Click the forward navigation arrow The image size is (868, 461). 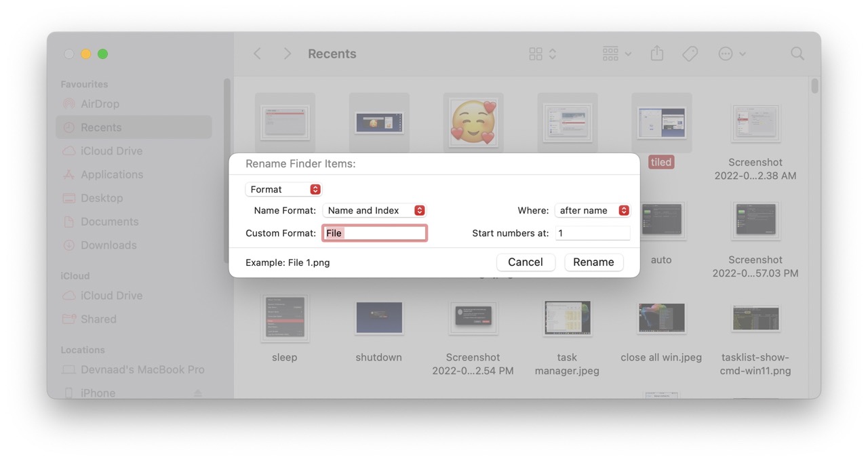click(287, 54)
